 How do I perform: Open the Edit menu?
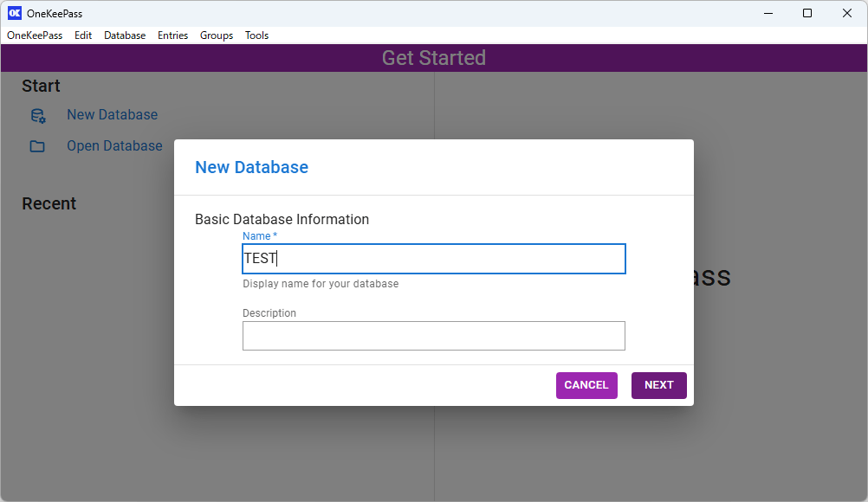click(83, 35)
